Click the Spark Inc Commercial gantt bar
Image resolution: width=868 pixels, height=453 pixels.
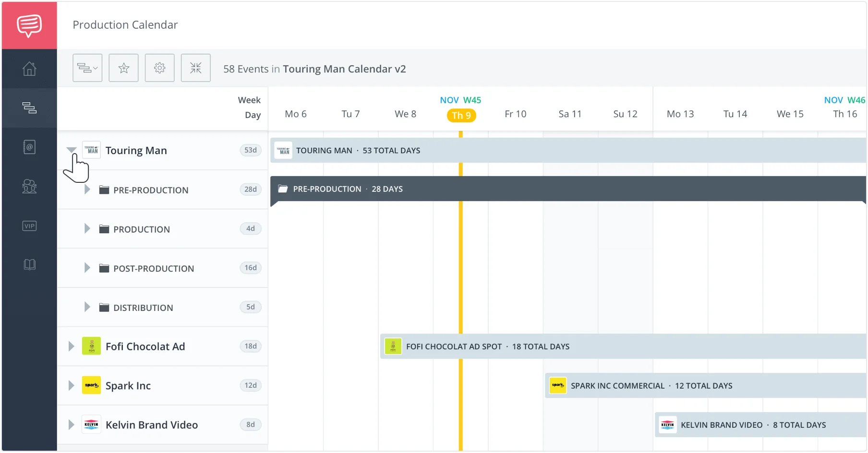(706, 385)
